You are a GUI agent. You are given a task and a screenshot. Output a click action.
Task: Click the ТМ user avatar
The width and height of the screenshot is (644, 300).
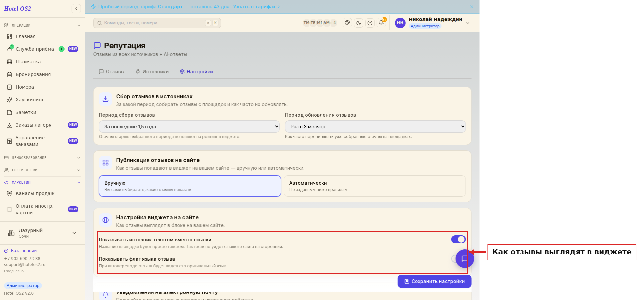coord(306,23)
